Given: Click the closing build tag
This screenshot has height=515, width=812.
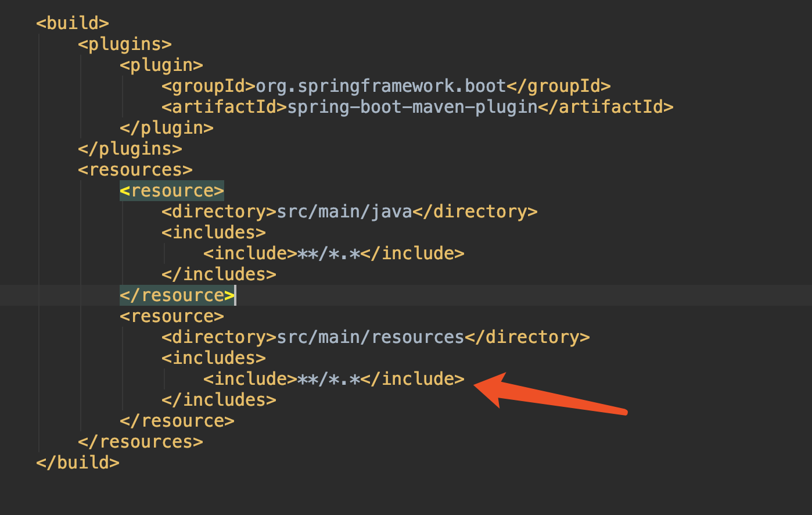Looking at the screenshot, I should [x=78, y=463].
